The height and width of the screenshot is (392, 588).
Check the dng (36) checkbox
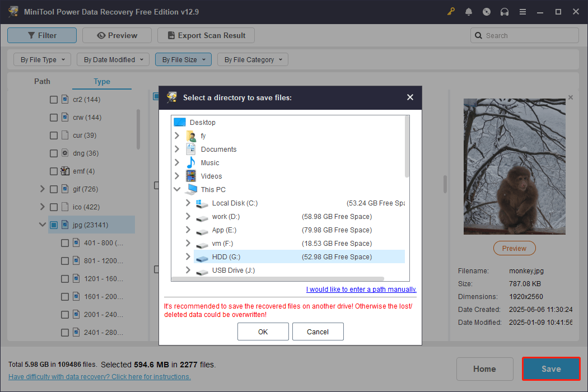tap(54, 153)
